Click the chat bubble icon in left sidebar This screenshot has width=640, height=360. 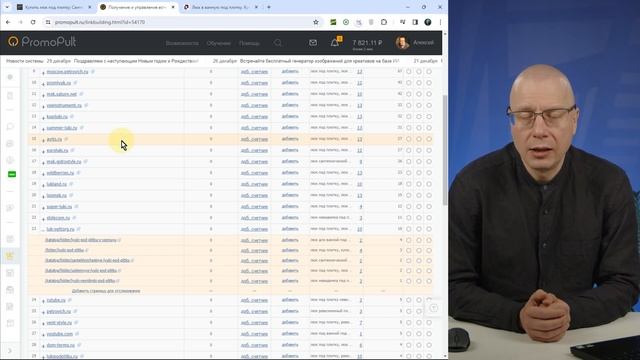click(10, 127)
